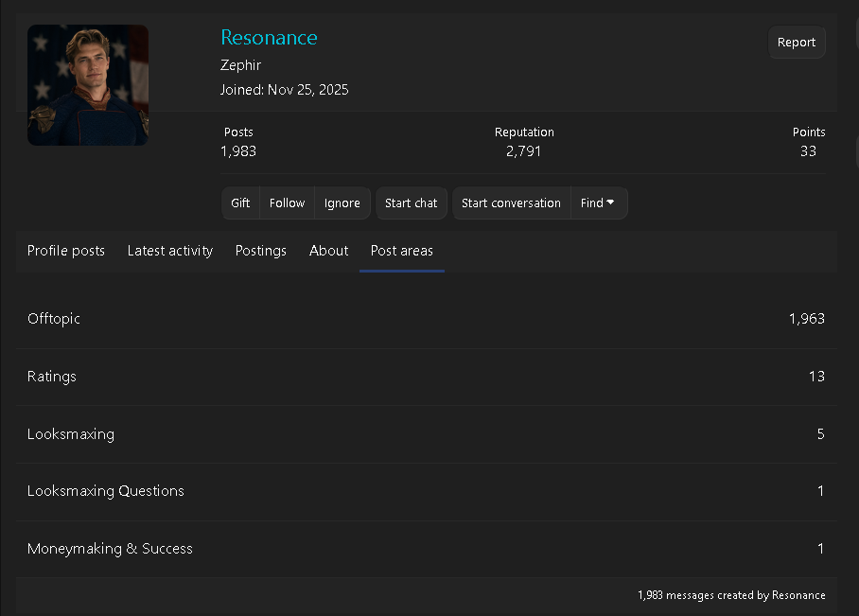
Task: Click the Points value 33
Action: coord(808,151)
